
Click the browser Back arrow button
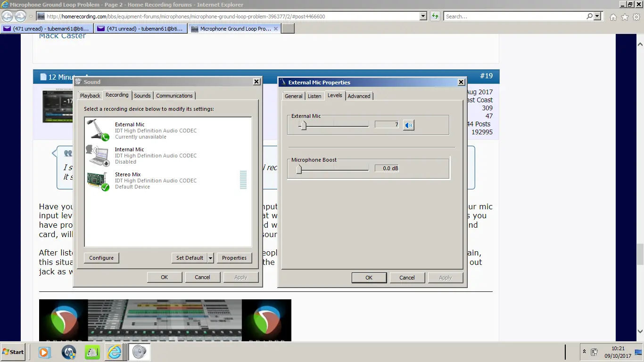click(8, 16)
